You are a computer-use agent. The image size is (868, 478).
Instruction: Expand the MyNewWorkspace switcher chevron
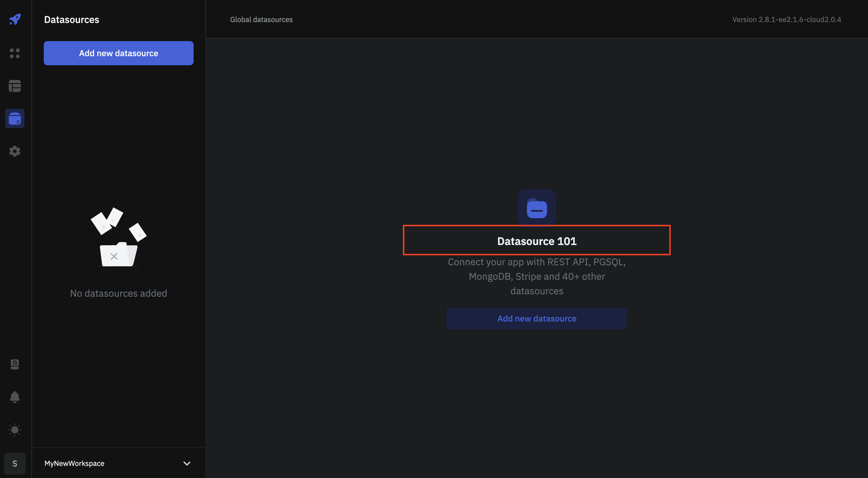(187, 463)
